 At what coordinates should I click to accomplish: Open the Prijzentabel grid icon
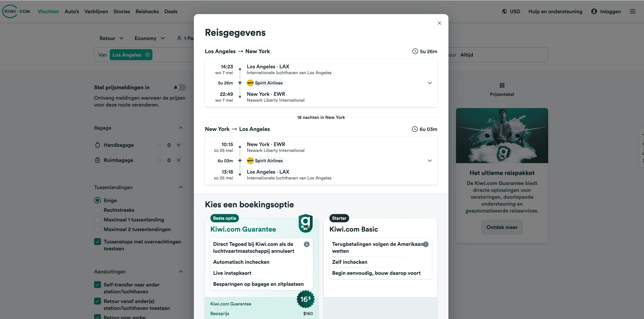(502, 86)
